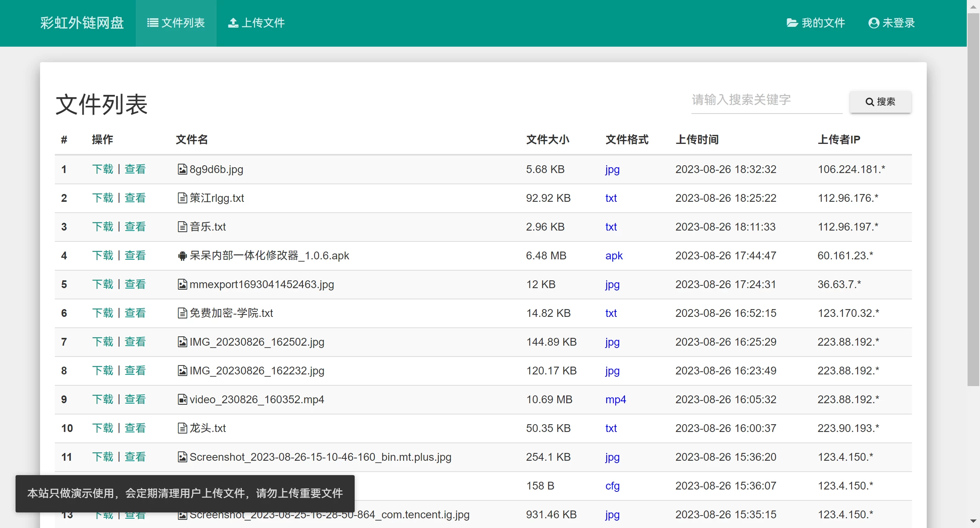Click the video file icon beside video_230826_160352.mp4
This screenshot has width=980, height=528.
[x=182, y=399]
